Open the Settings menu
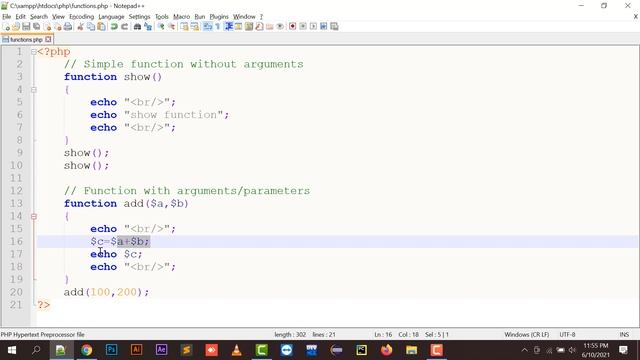640x360 pixels. (x=140, y=17)
